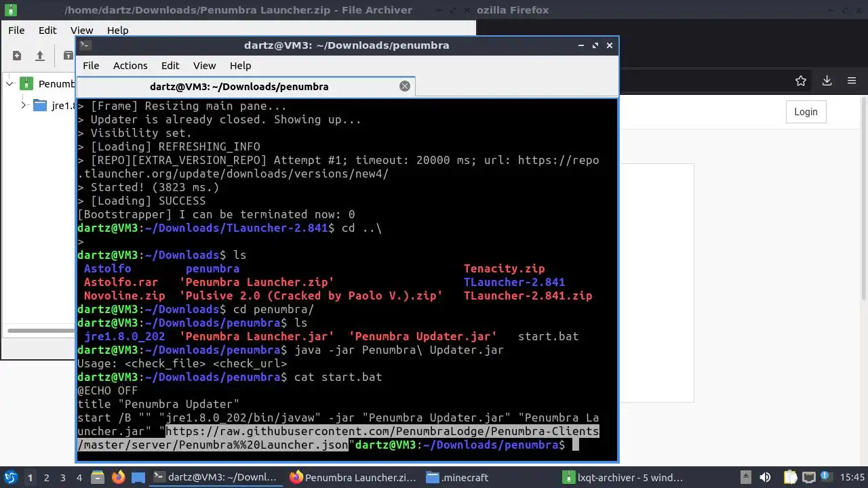This screenshot has width=868, height=488.
Task: Click the green Penumbra zip archive icon in tree
Action: (26, 83)
